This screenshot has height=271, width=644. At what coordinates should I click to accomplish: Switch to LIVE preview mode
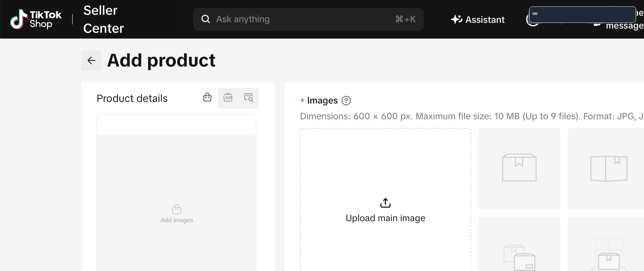228,97
